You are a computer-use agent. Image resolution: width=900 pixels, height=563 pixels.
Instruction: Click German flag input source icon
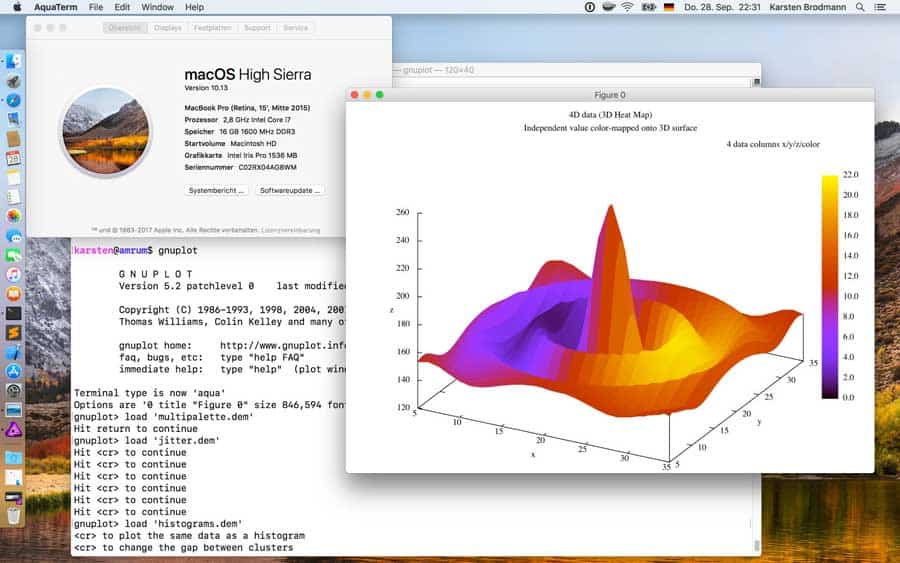point(669,7)
